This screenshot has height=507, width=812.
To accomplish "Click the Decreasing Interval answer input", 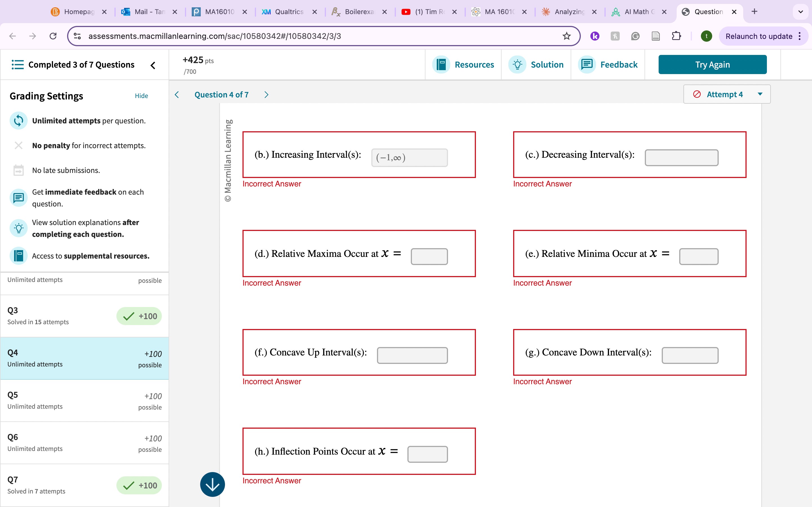I will point(682,156).
